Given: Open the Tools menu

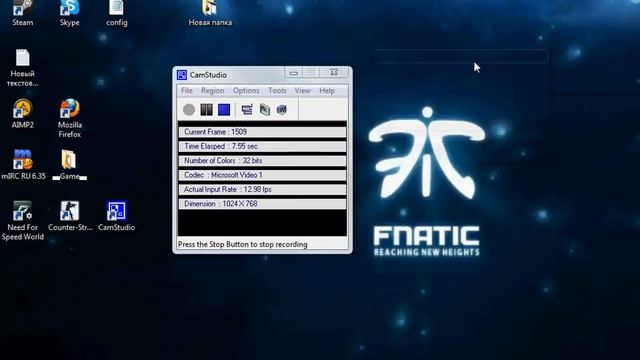Looking at the screenshot, I should coord(277,91).
